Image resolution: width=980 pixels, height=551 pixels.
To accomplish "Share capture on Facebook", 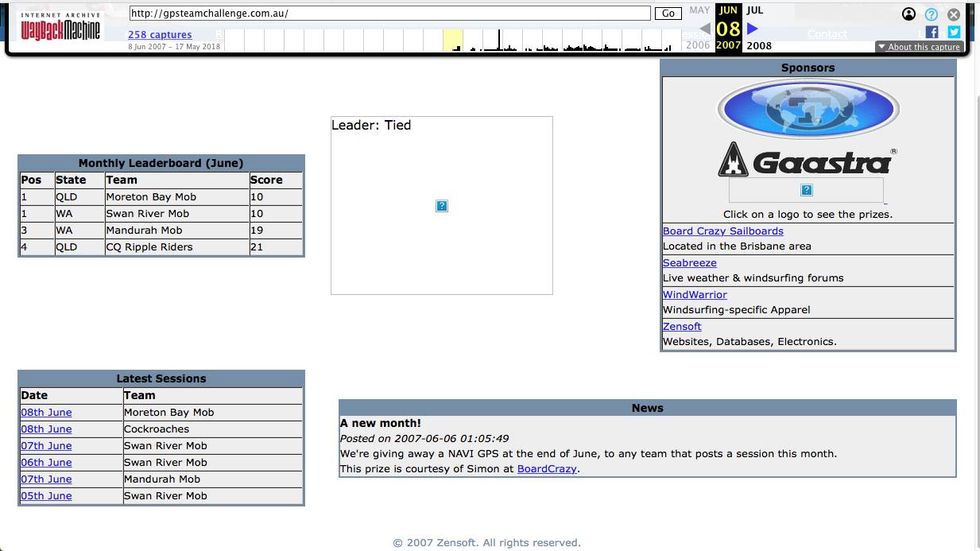I will point(932,33).
